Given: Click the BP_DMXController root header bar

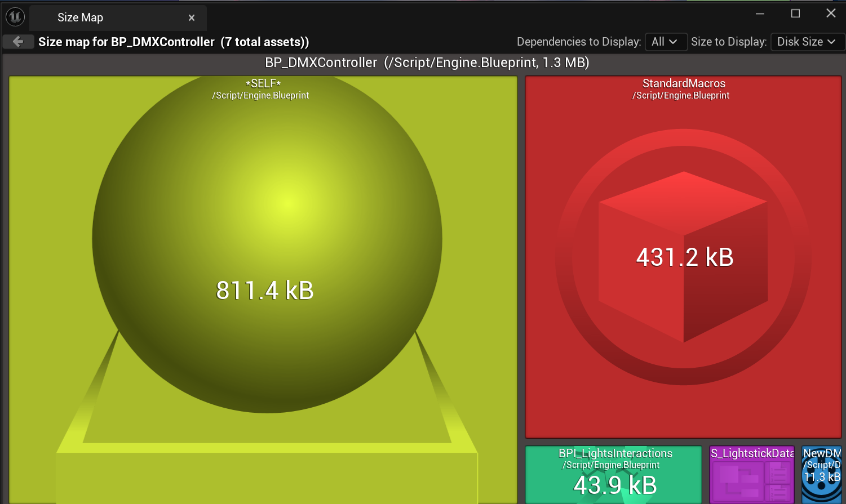Looking at the screenshot, I should pyautogui.click(x=427, y=63).
